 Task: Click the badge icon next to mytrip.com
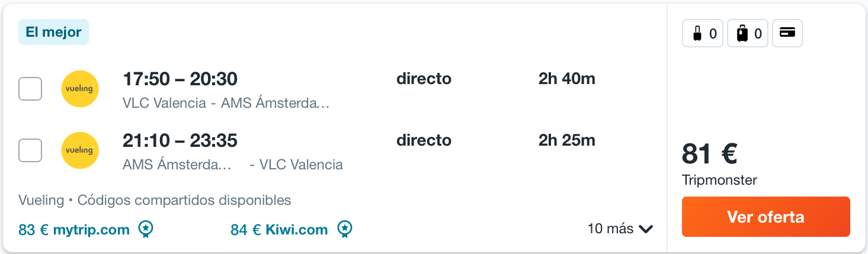coord(146,229)
